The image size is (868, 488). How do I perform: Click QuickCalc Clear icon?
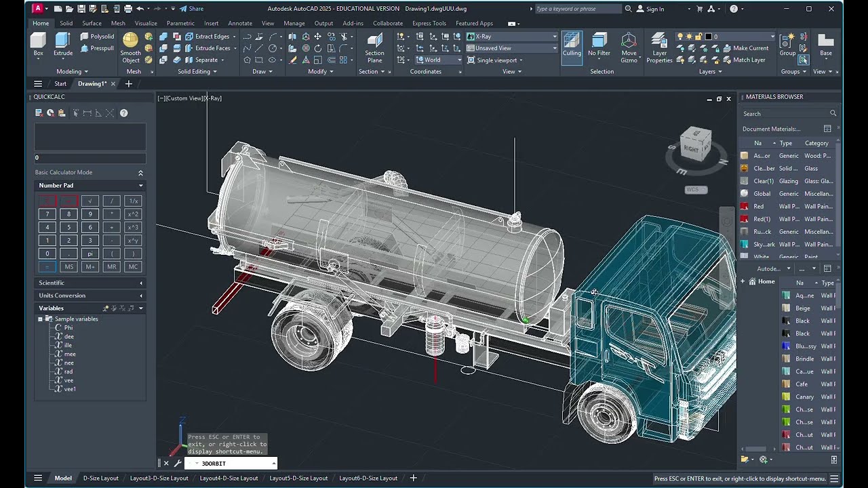[39, 113]
